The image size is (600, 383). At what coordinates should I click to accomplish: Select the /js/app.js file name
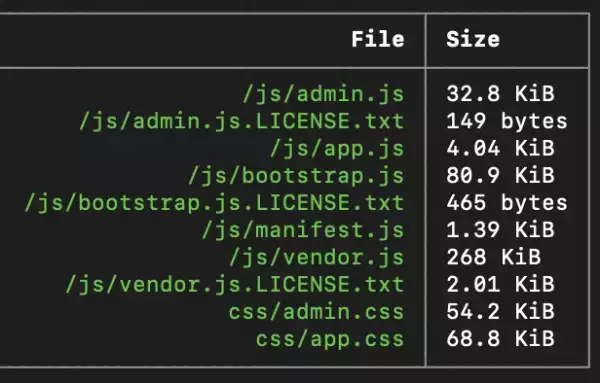point(337,149)
